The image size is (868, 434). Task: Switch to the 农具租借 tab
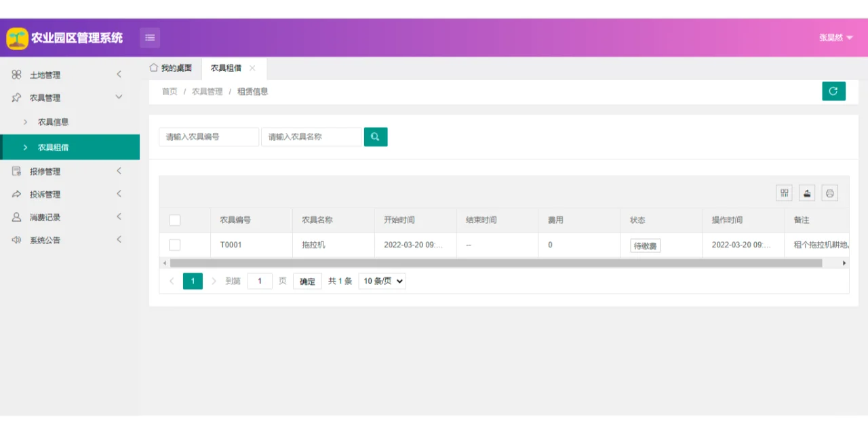pyautogui.click(x=234, y=68)
